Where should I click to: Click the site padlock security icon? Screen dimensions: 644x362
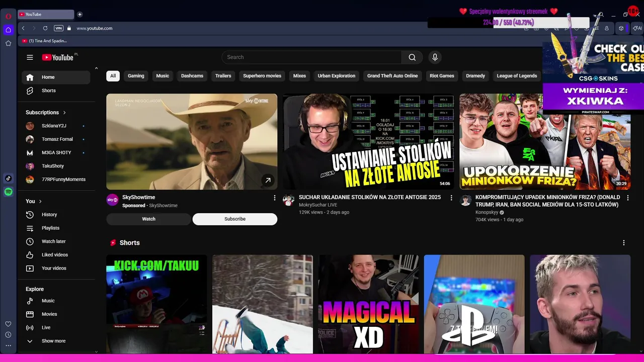tap(69, 28)
